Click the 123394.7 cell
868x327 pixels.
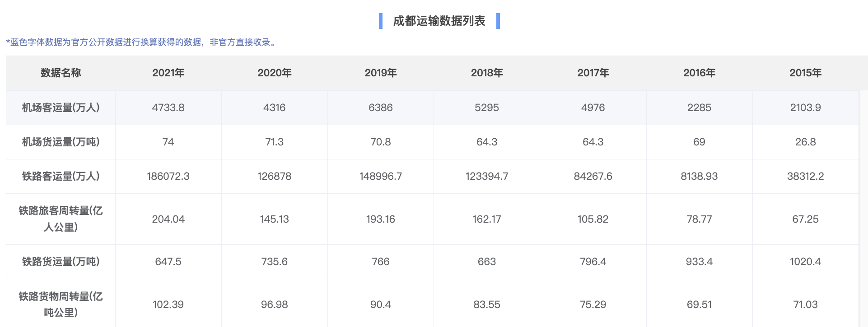pyautogui.click(x=487, y=176)
